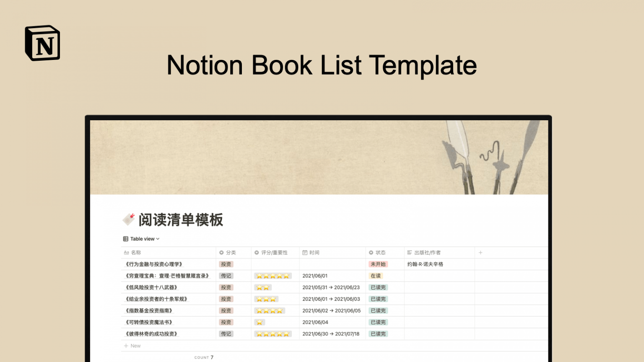Screen dimensions: 644x362
Task: Click the one-star rating in 《可转债投资魔法书》 row
Action: point(260,322)
